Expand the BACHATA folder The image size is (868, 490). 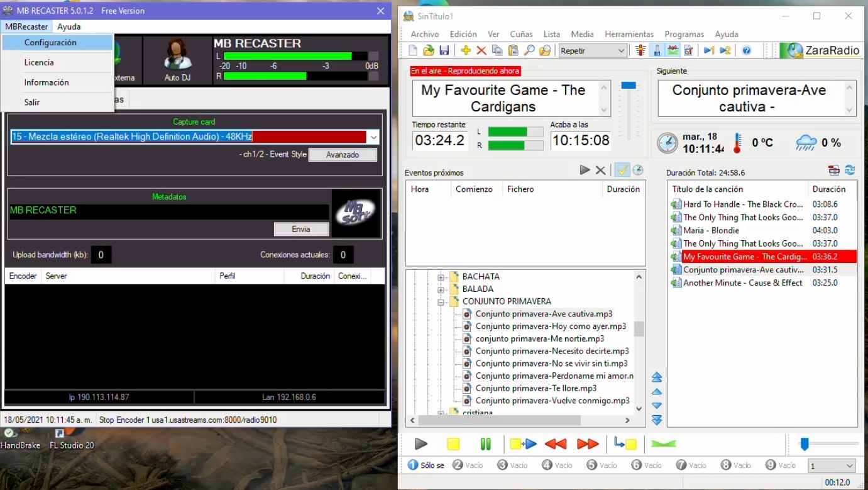tap(441, 277)
